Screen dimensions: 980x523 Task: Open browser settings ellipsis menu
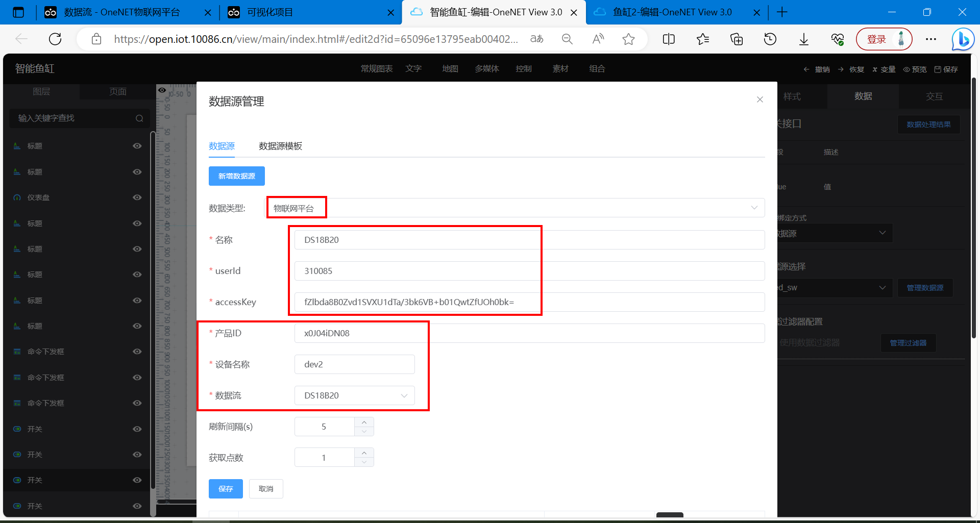(x=931, y=39)
